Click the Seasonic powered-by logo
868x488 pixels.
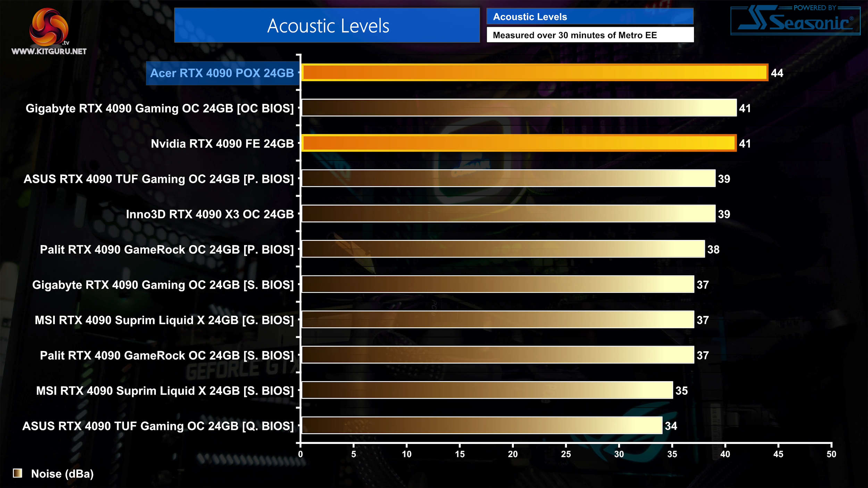[x=795, y=20]
